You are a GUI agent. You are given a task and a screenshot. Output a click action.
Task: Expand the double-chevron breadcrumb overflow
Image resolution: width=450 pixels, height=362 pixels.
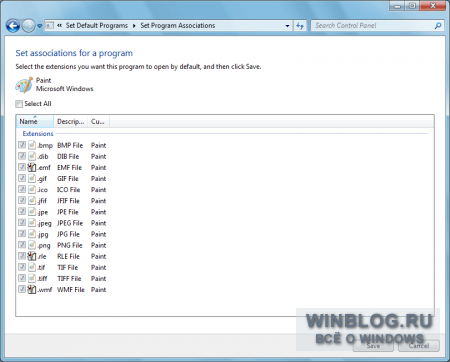pyautogui.click(x=59, y=25)
